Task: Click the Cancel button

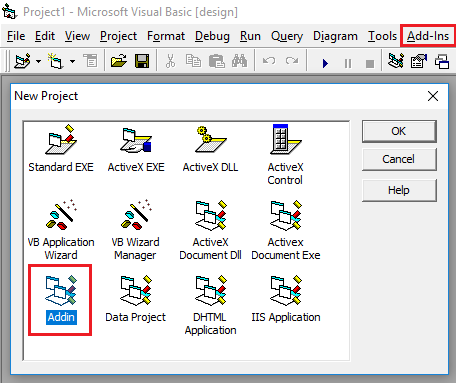Action: (x=399, y=159)
